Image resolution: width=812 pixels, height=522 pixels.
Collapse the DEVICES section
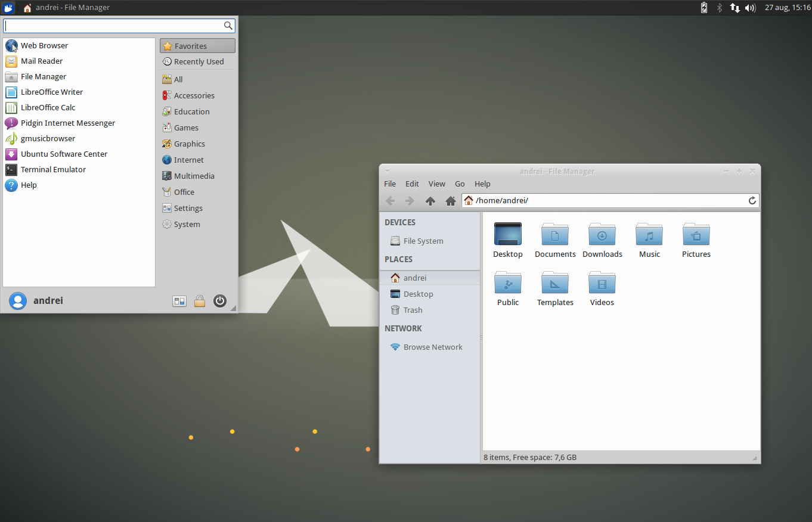point(399,222)
